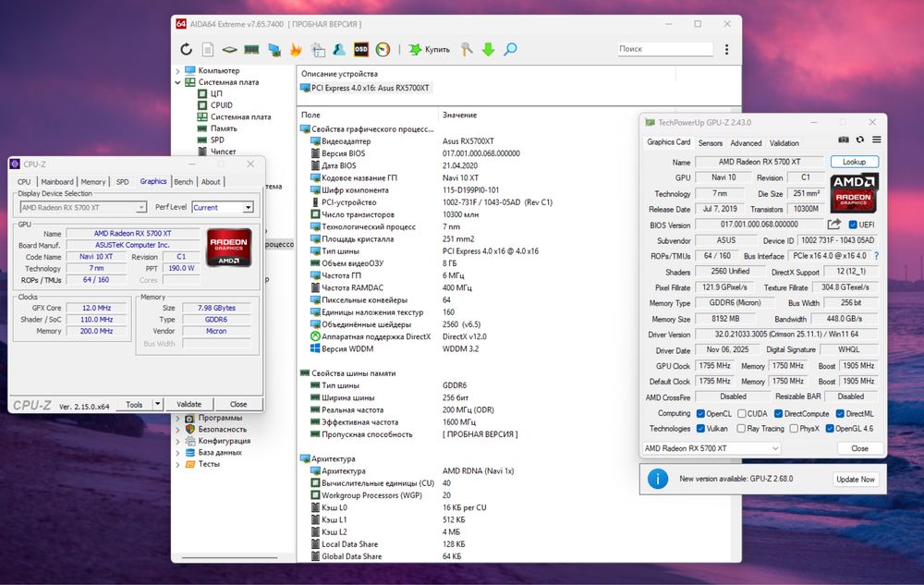Click the Update Now button

pyautogui.click(x=856, y=479)
